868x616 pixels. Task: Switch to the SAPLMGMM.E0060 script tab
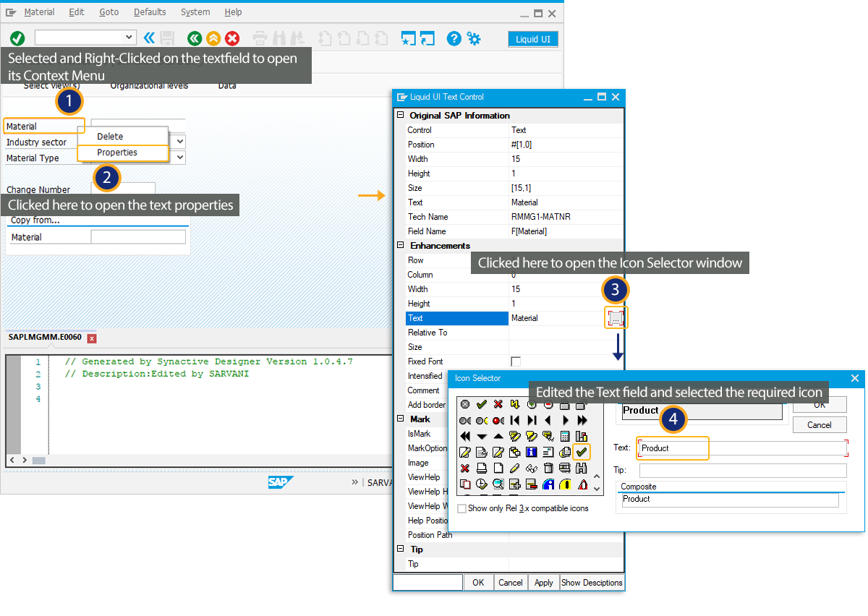click(x=46, y=337)
